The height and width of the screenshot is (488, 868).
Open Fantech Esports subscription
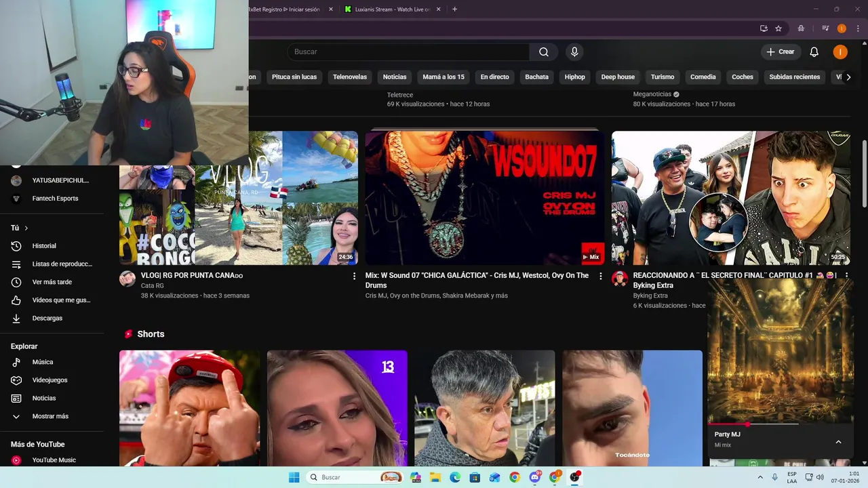pyautogui.click(x=52, y=199)
